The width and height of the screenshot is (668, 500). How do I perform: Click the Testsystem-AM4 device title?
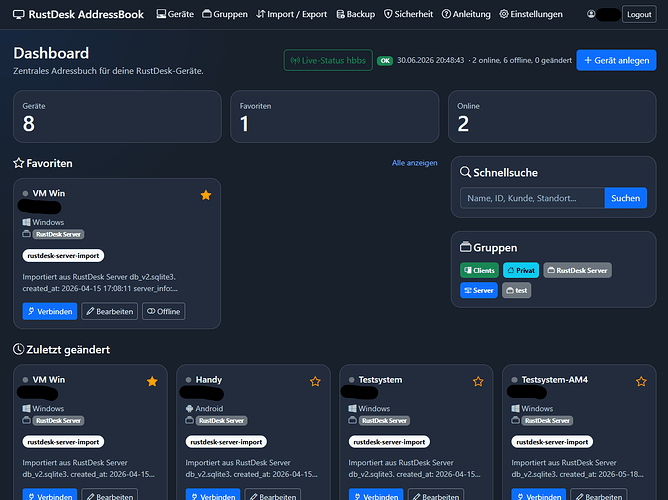pyautogui.click(x=555, y=379)
